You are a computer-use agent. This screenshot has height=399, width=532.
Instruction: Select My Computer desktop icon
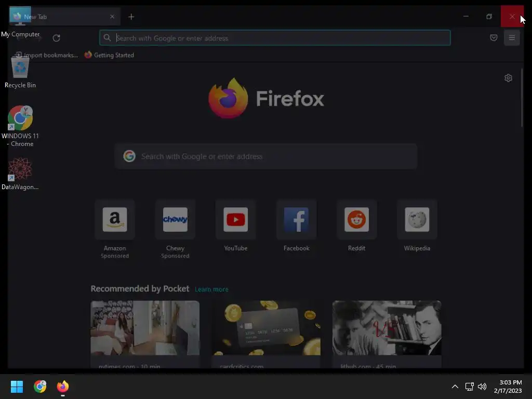tap(20, 22)
